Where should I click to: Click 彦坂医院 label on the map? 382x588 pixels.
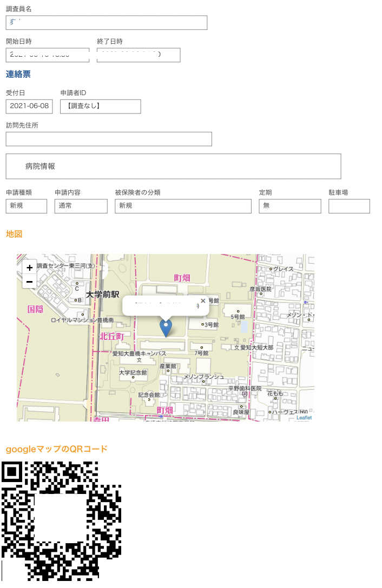(260, 289)
